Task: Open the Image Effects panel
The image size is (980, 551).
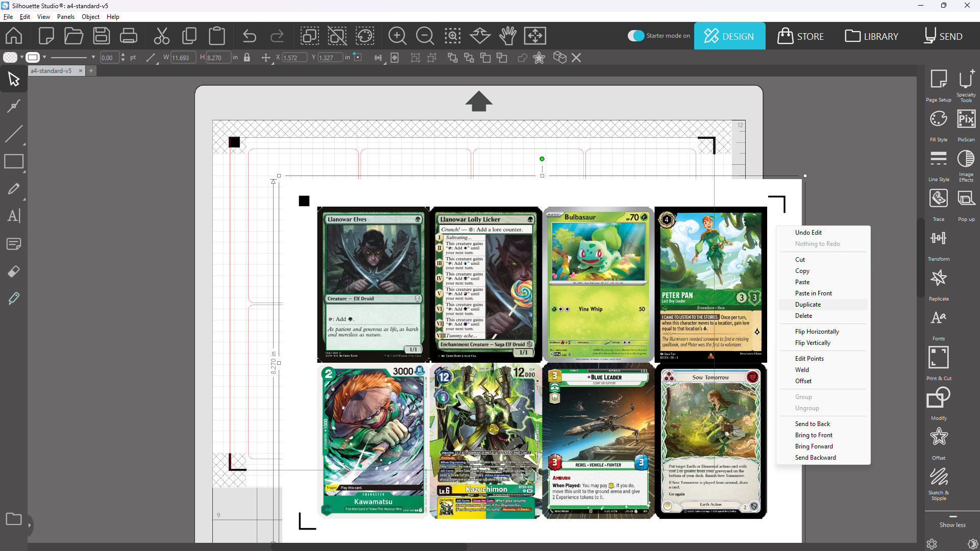Action: pos(966,165)
